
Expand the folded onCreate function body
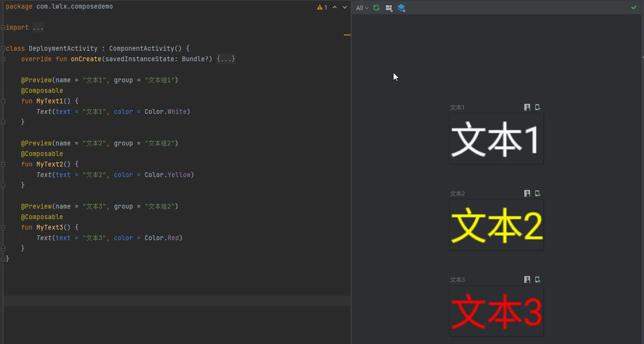pyautogui.click(x=226, y=58)
